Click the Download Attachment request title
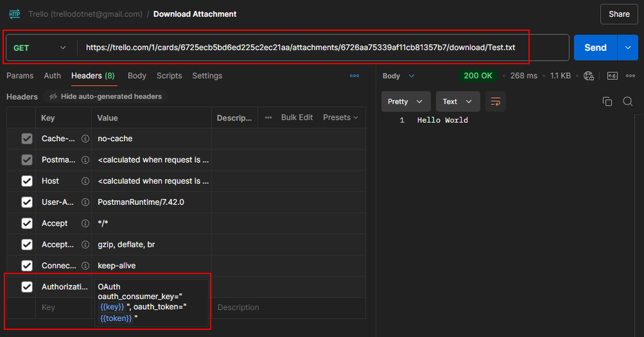 (195, 14)
